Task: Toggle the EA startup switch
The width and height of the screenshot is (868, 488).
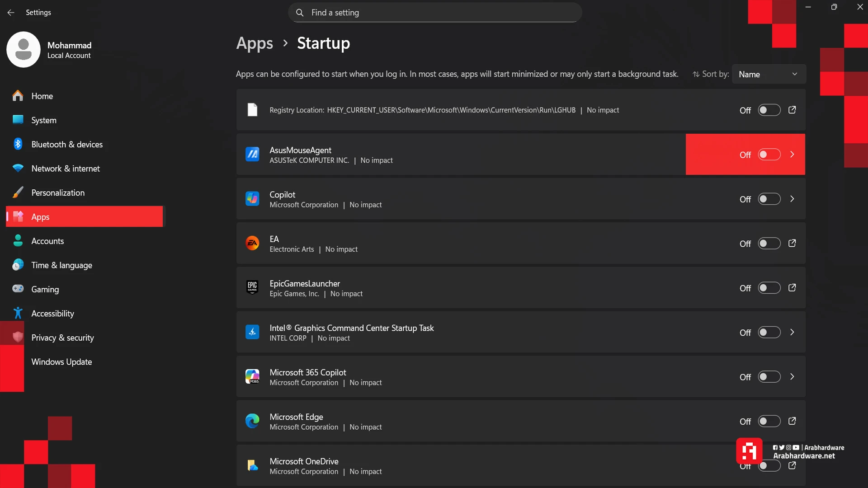Action: [x=769, y=244]
